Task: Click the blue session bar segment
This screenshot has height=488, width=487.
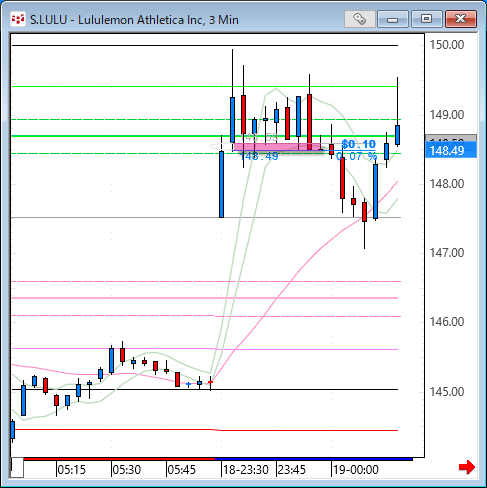Action: pos(314,459)
